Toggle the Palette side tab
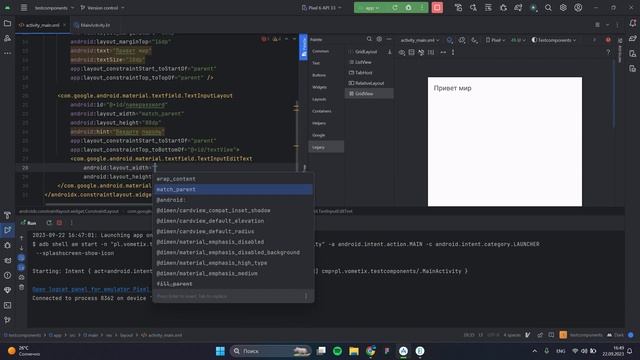640x360 pixels. 303,47
